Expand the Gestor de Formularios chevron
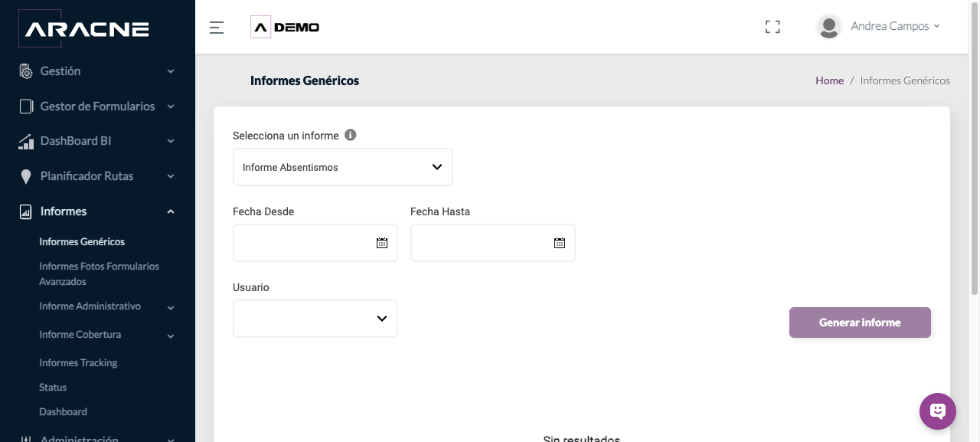Viewport: 980px width, 442px height. tap(171, 106)
